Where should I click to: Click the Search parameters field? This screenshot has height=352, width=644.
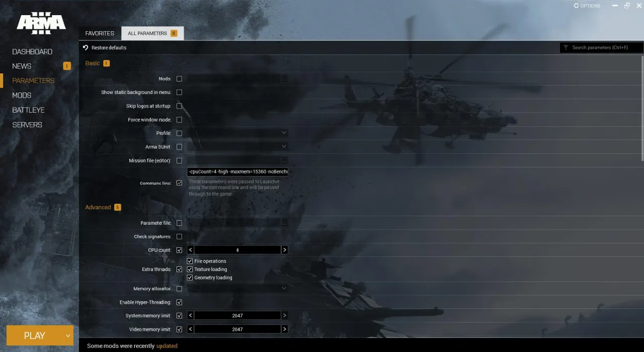[x=604, y=47]
